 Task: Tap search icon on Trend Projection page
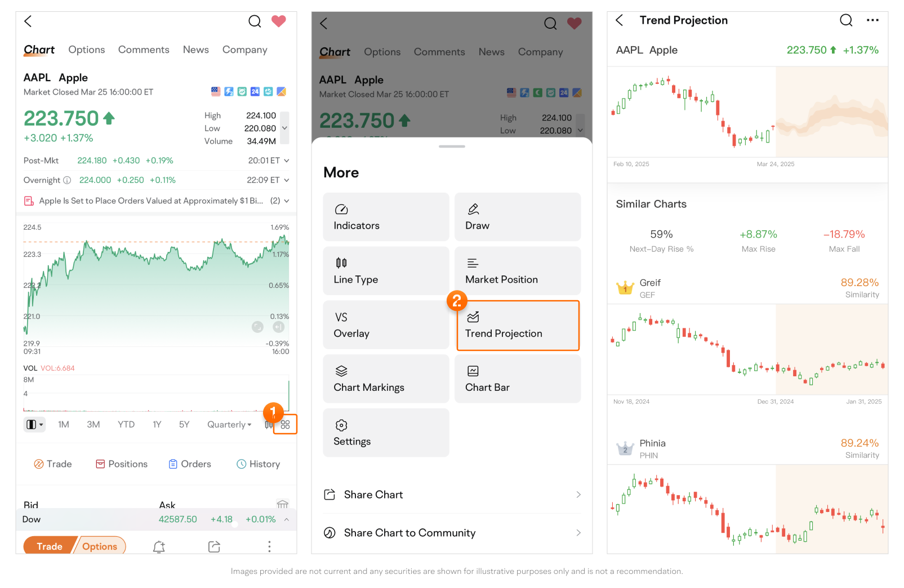[845, 21]
